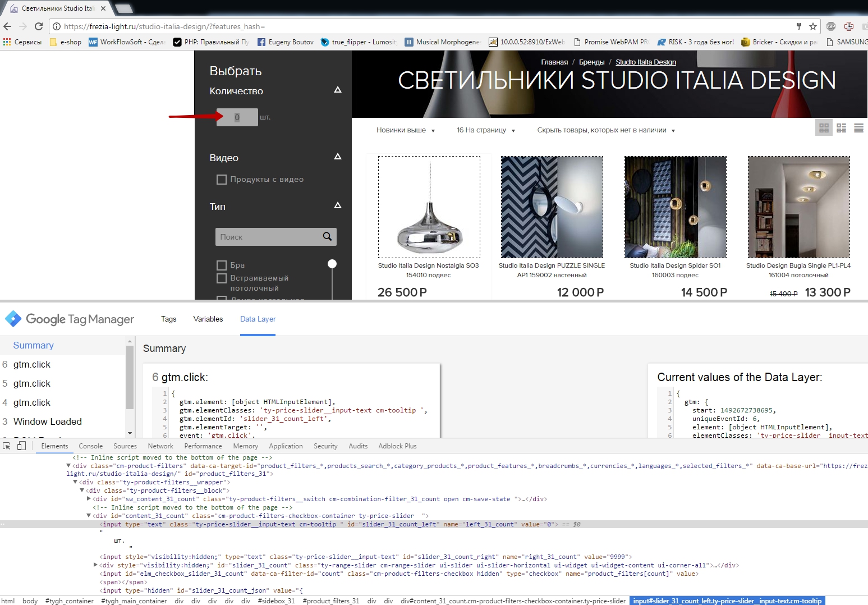Image resolution: width=868 pixels, height=605 pixels.
Task: Collapse the Количество filter section
Action: tap(337, 90)
